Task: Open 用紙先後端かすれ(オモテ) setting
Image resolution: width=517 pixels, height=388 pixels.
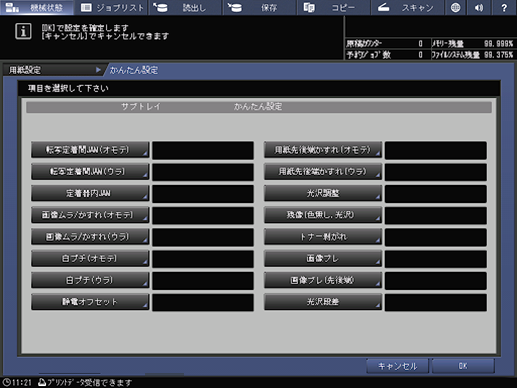Action: (x=323, y=150)
